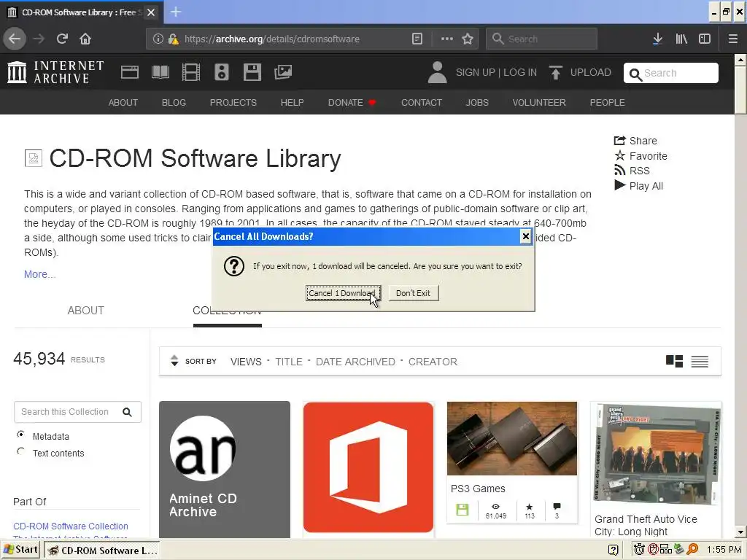Click the Firefox back arrow button
Screen dimensions: 747x560
(15, 39)
